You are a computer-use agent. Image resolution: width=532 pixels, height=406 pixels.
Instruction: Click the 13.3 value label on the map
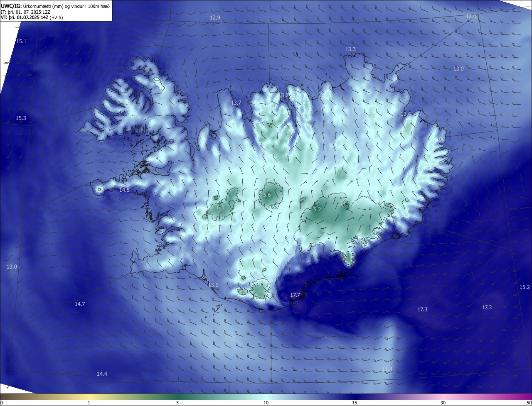coord(350,49)
